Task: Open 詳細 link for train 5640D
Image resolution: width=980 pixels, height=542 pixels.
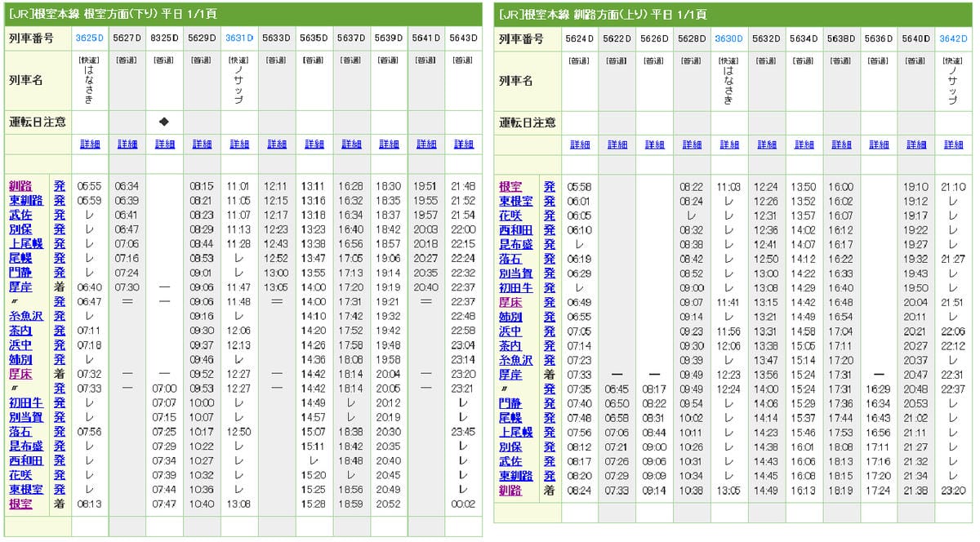Action: coord(916,144)
